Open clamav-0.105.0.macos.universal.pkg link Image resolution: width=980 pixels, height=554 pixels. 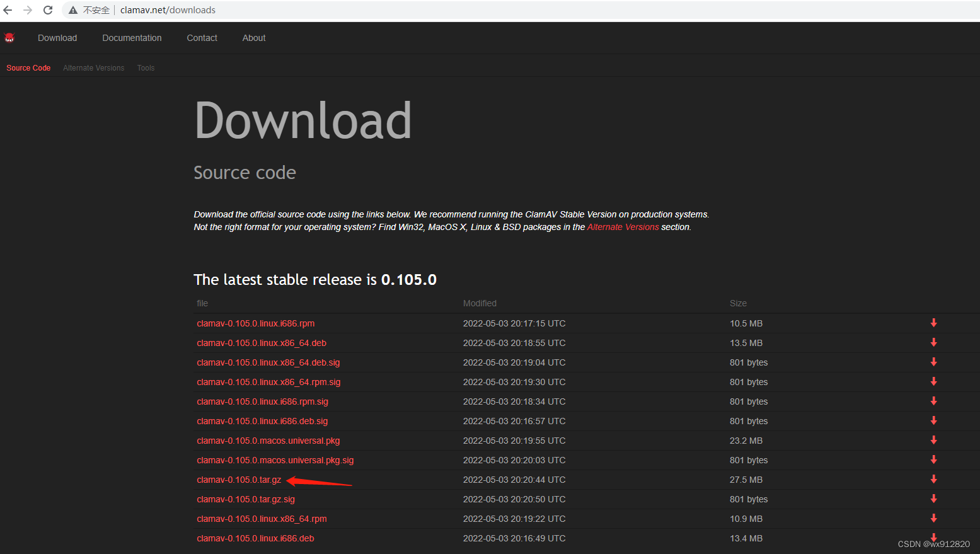coord(268,441)
